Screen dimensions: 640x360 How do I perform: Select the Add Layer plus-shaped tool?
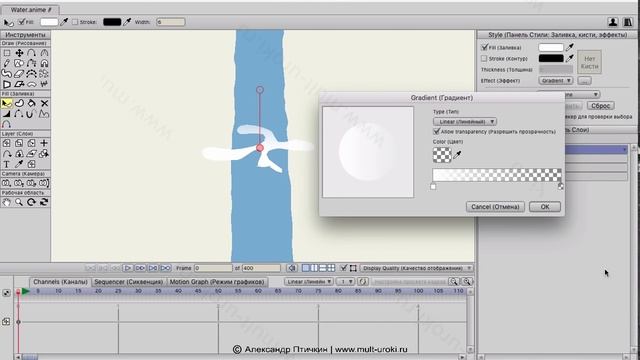44,143
